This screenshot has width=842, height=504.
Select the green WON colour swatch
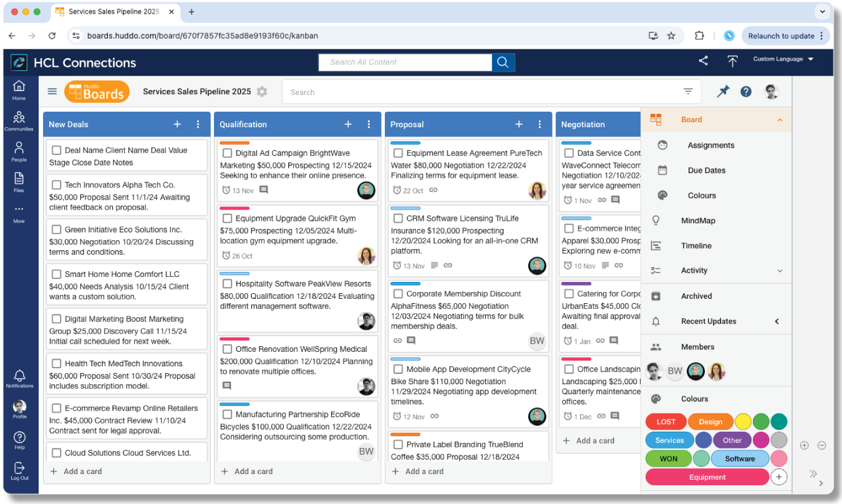(x=667, y=458)
